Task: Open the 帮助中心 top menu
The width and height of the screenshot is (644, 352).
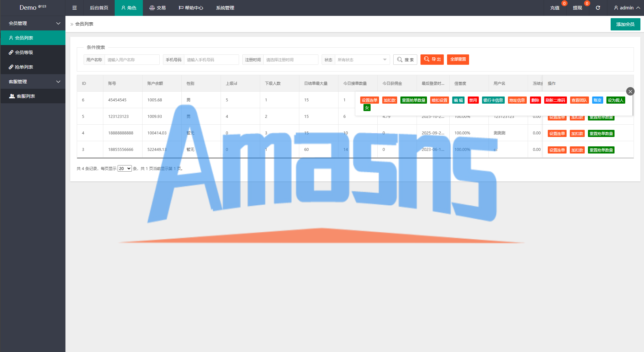Action: pos(191,8)
